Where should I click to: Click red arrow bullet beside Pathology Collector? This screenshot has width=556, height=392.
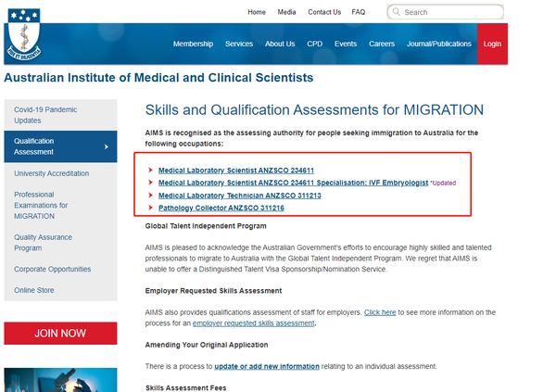tap(150, 208)
